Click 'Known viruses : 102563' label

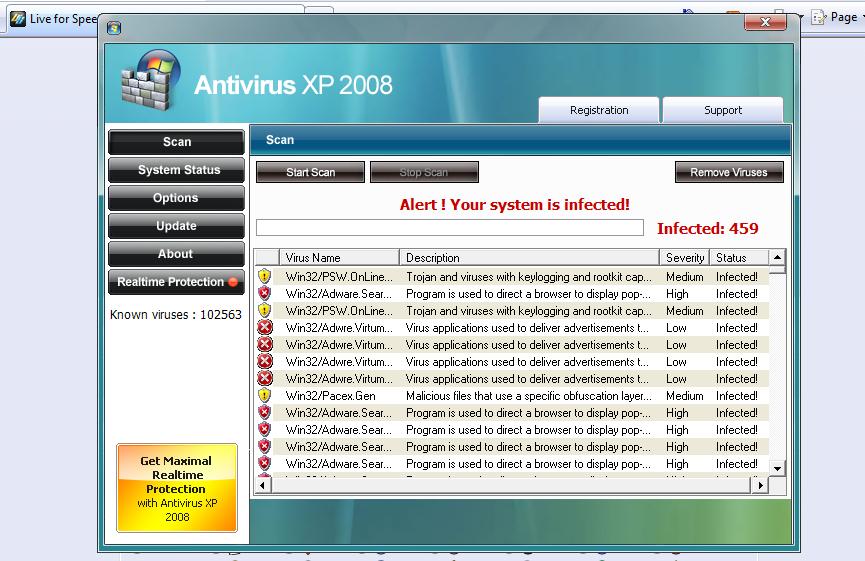[x=176, y=314]
